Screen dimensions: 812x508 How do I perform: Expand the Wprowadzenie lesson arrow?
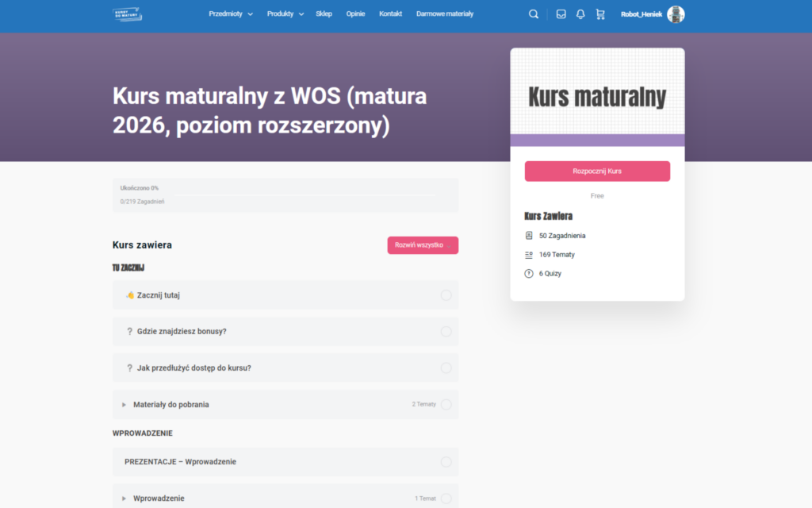[x=124, y=498]
